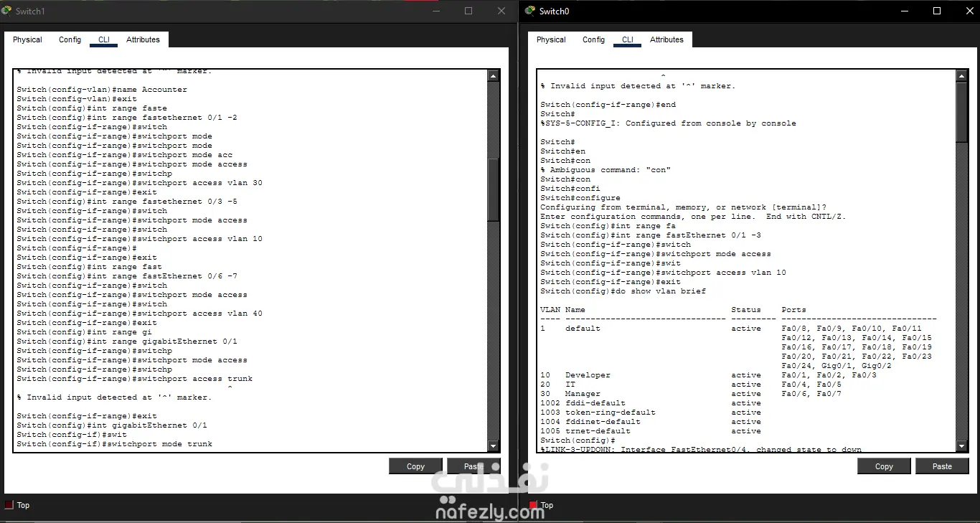Toggle the Top checkbox in Switch0 window
980x523 pixels.
(533, 505)
